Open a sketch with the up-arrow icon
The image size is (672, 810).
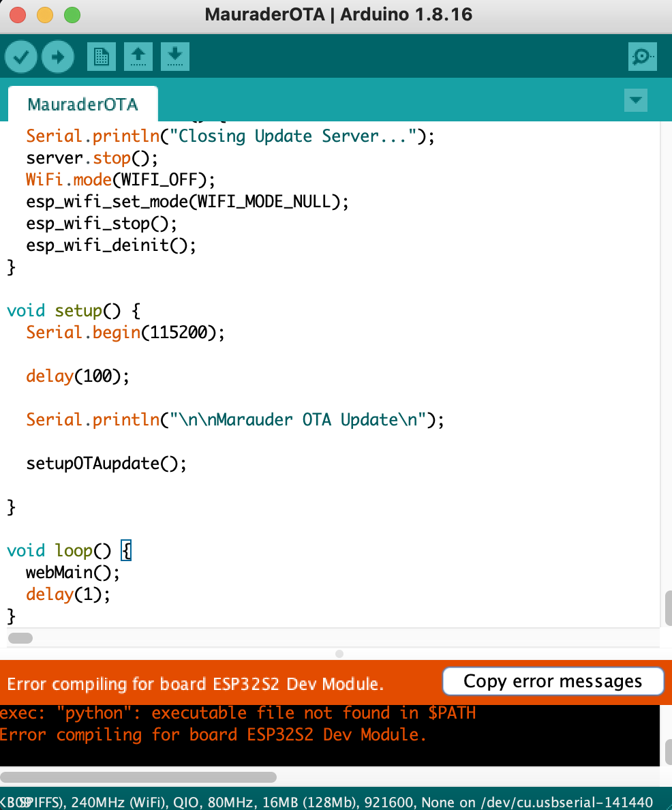click(x=138, y=57)
